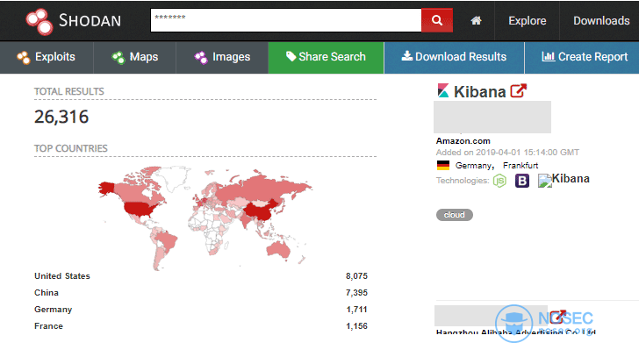
Task: Go to Home via house icon
Action: [476, 20]
